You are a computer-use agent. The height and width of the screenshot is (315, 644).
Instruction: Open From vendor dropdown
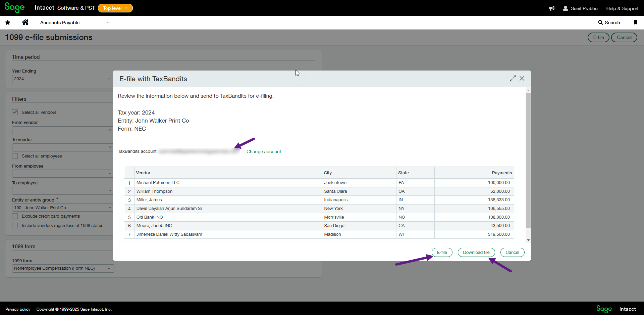tap(62, 130)
